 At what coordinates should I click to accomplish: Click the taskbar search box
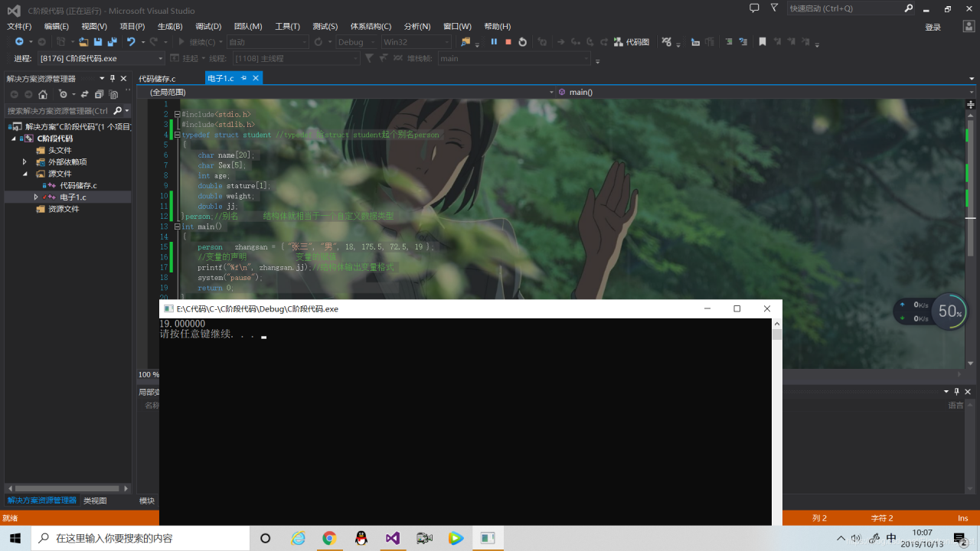(141, 538)
